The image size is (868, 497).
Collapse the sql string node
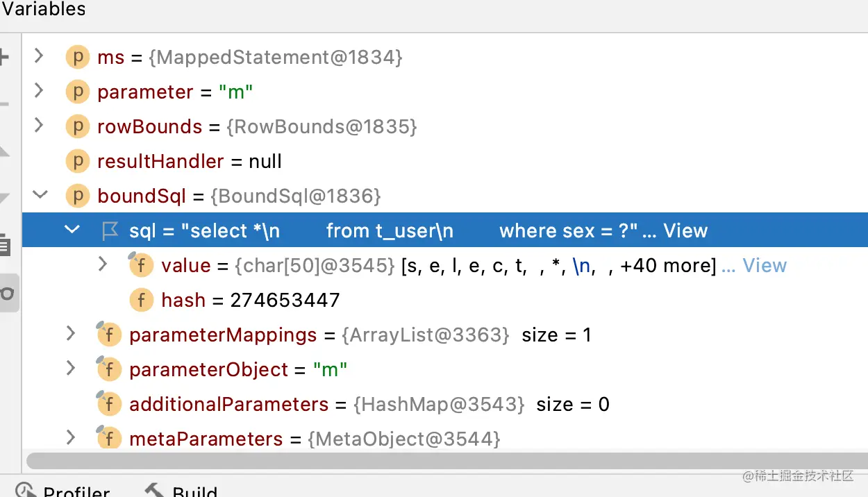tap(72, 230)
